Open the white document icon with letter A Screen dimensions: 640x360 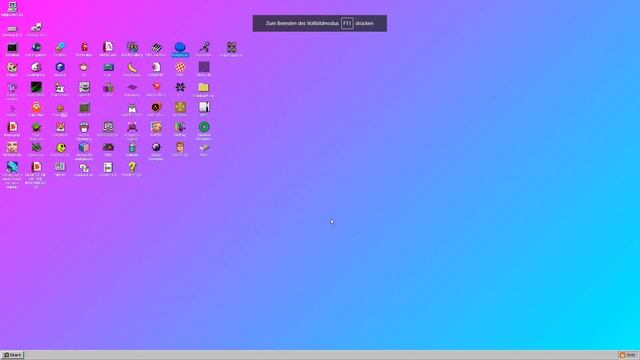tap(108, 47)
